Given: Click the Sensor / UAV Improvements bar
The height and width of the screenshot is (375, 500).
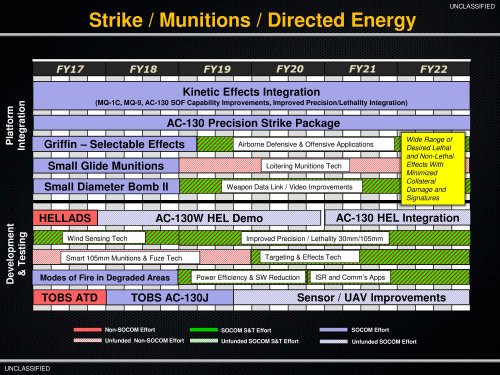Looking at the screenshot, I should click(x=352, y=297).
